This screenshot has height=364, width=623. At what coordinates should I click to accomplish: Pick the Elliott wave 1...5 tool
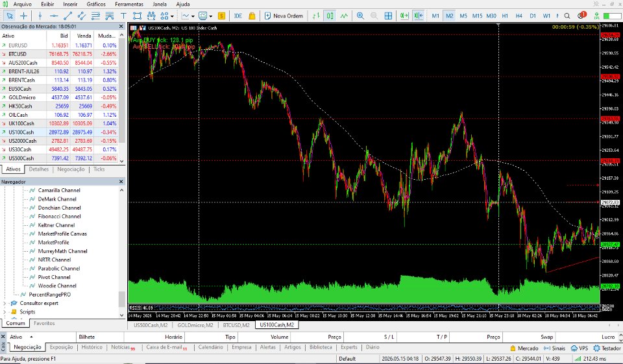click(151, 16)
